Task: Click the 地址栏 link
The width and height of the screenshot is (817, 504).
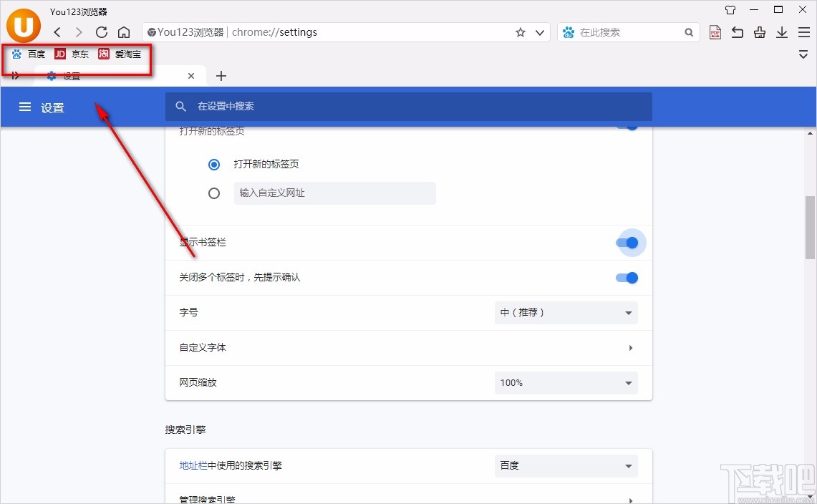Action: [190, 465]
